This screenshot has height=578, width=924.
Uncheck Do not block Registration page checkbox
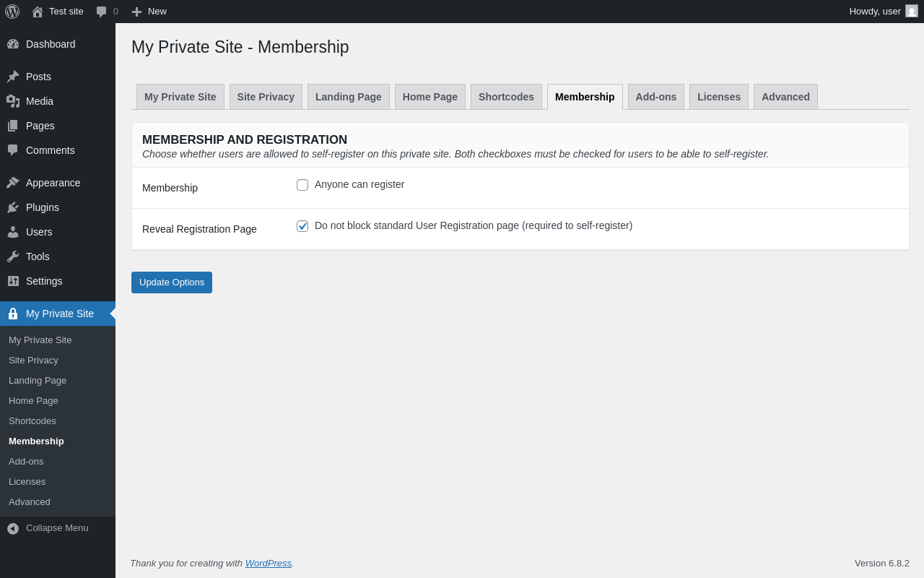click(x=302, y=226)
